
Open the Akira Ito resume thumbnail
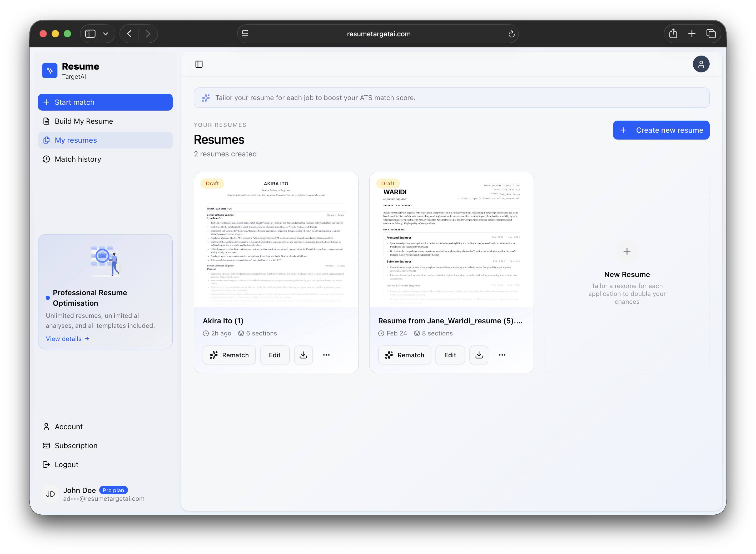click(x=276, y=240)
